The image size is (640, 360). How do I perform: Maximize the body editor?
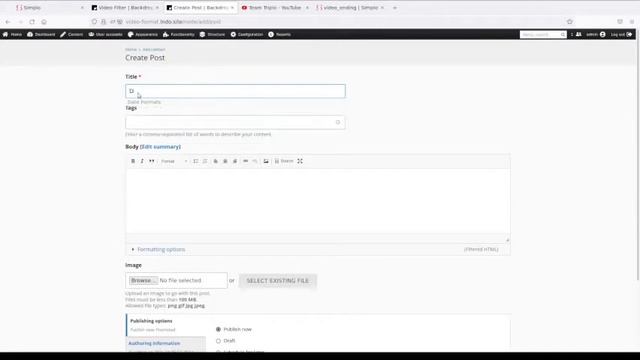300,161
